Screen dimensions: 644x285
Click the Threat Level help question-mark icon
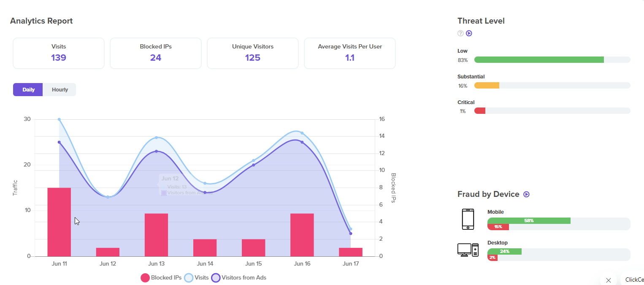click(x=460, y=33)
